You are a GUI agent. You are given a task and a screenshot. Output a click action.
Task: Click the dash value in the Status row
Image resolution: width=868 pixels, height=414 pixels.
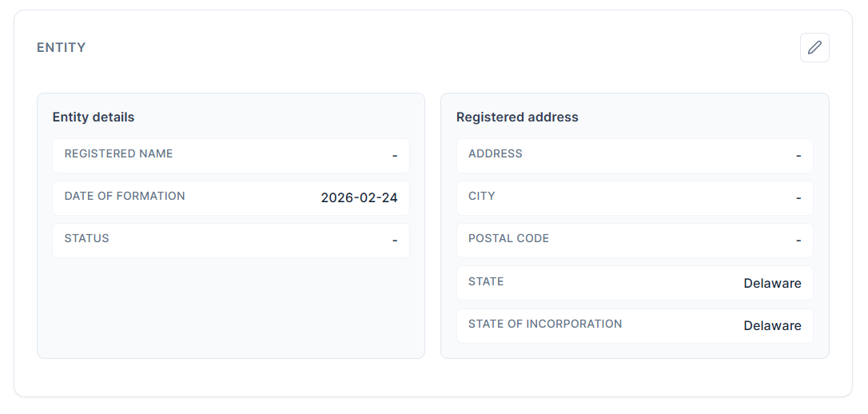coord(395,241)
